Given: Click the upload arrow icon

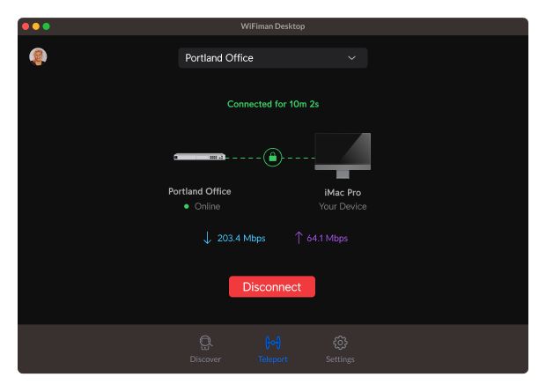Looking at the screenshot, I should coord(299,238).
